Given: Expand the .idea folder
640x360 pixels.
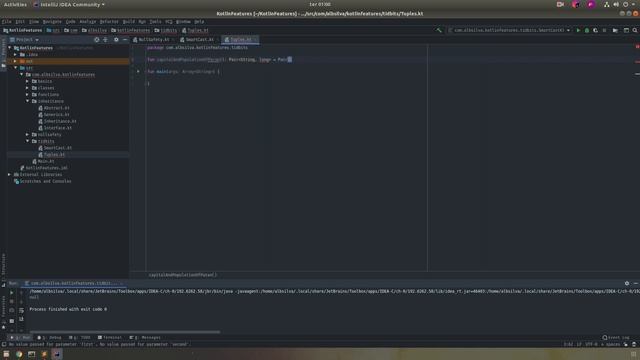Looking at the screenshot, I should [16, 54].
